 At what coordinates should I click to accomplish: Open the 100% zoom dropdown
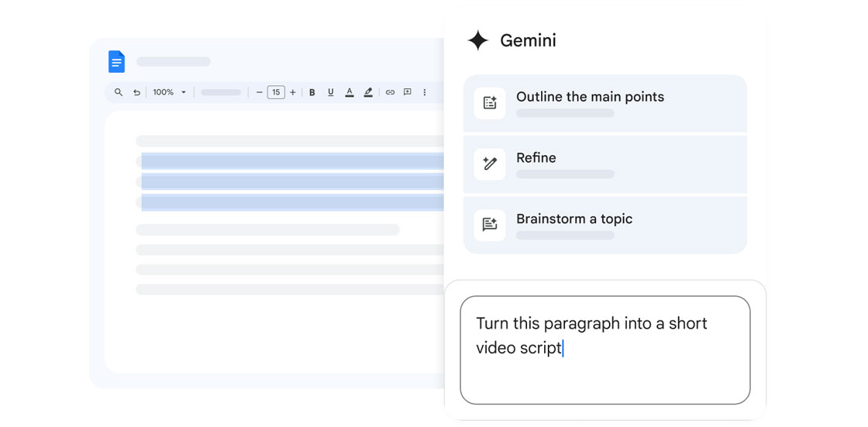[170, 92]
